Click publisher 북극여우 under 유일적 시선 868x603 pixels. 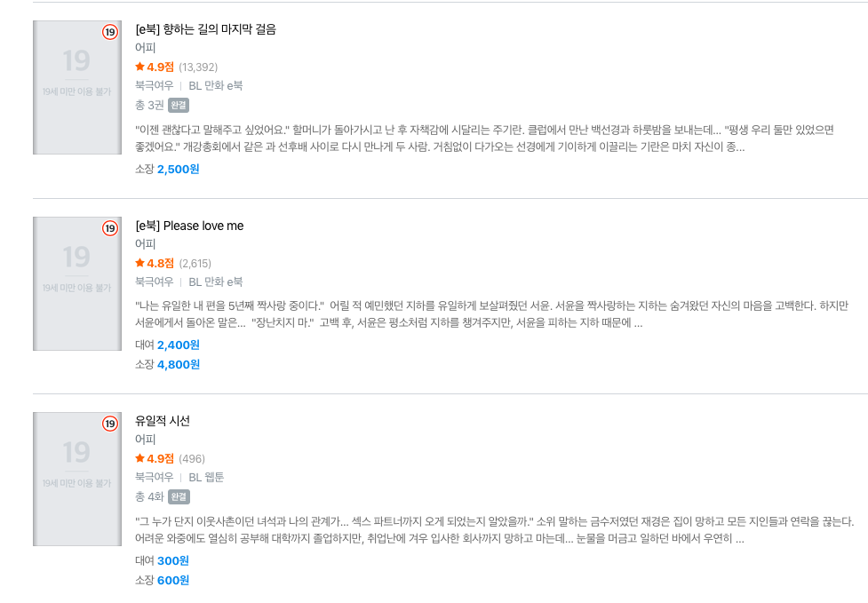[x=154, y=477]
